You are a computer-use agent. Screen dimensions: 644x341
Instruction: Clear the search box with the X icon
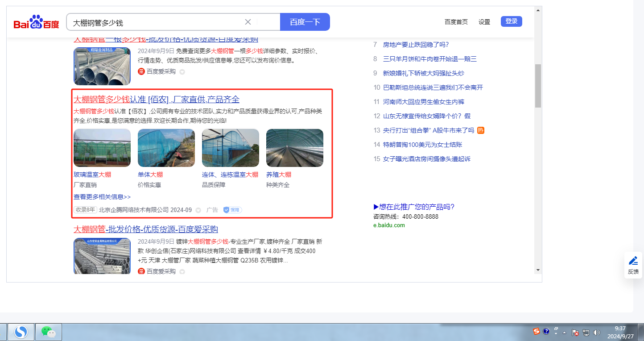[248, 22]
